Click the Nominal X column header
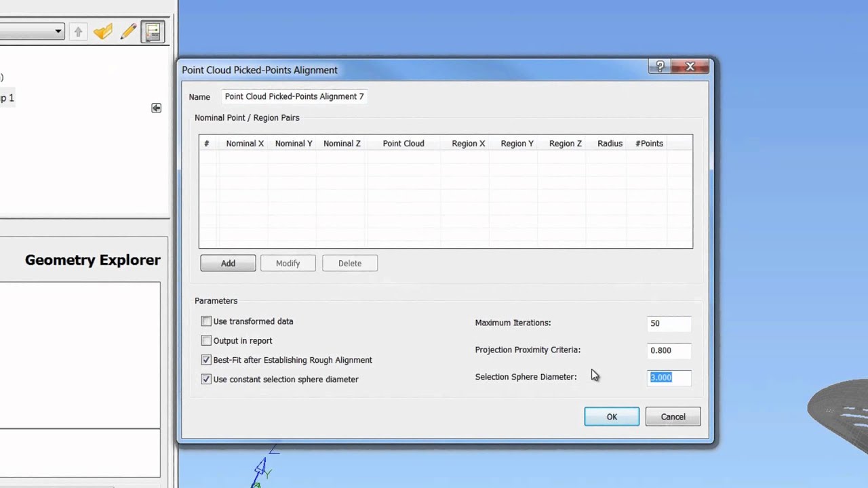The height and width of the screenshot is (488, 868). 245,144
